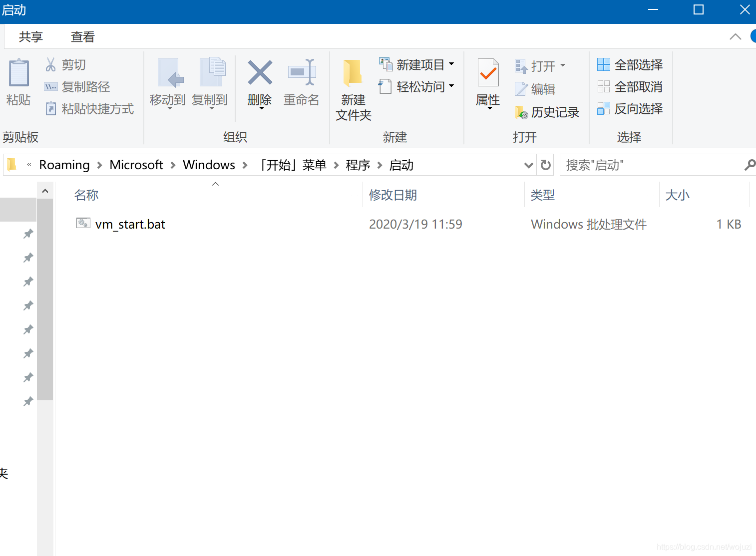Click the Roaming breadcrumb
Viewport: 756px width, 556px height.
coord(64,165)
